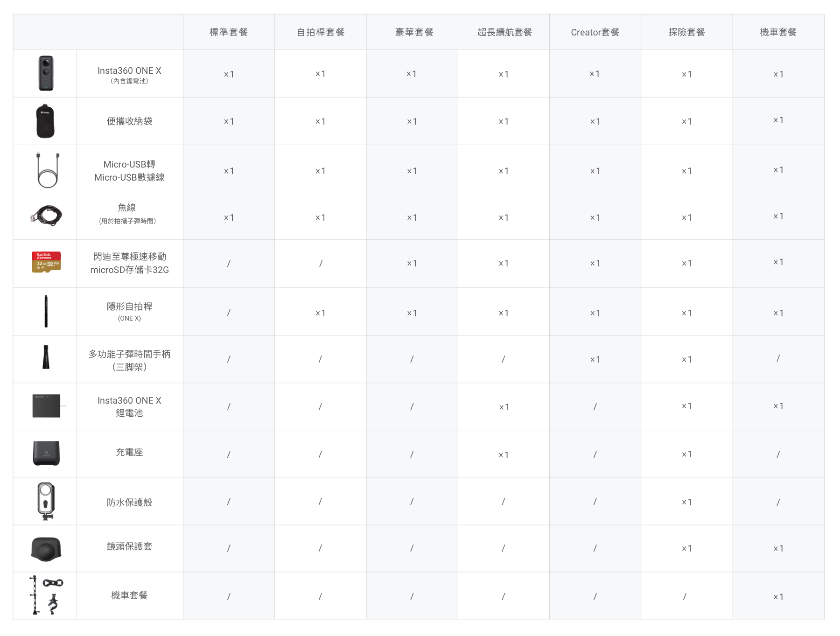Click the slash for 標準套餐 in 隱形自拍桿 row
This screenshot has height=636, width=840.
point(229,313)
